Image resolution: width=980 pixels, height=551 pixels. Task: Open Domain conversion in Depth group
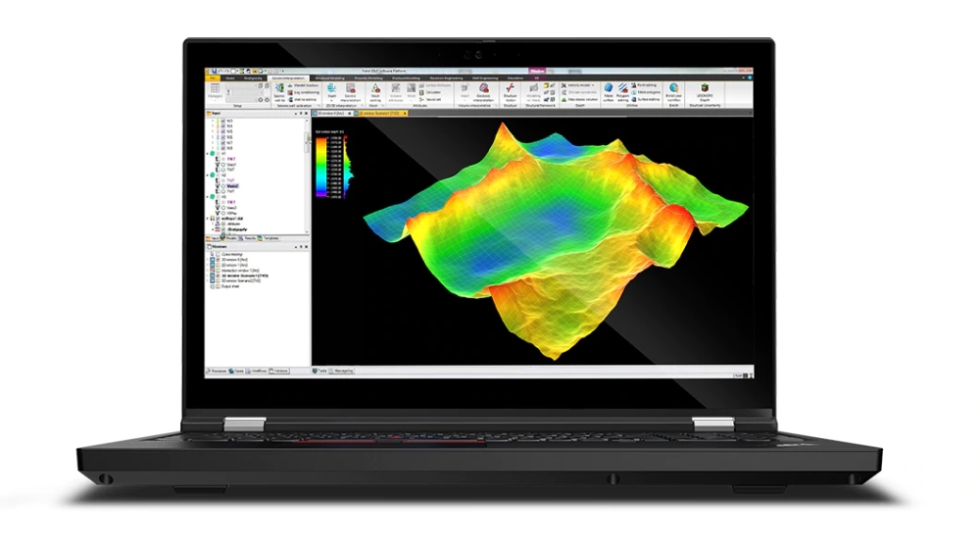tap(579, 92)
